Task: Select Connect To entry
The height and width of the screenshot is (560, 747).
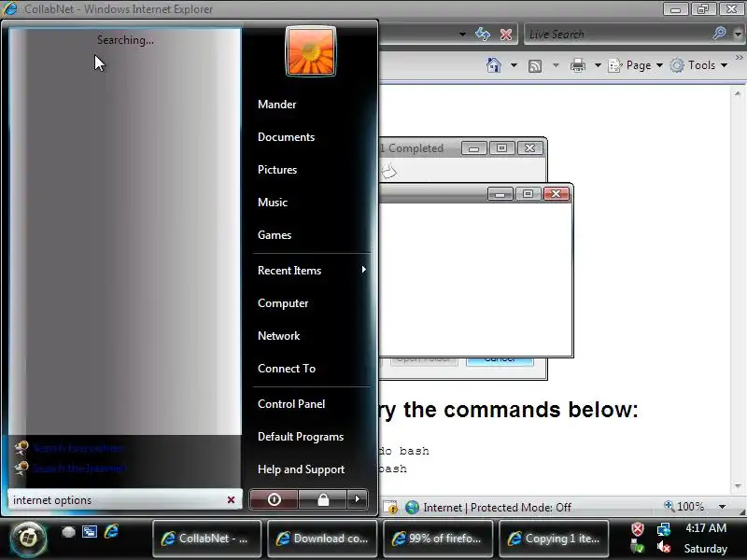Action: click(287, 369)
